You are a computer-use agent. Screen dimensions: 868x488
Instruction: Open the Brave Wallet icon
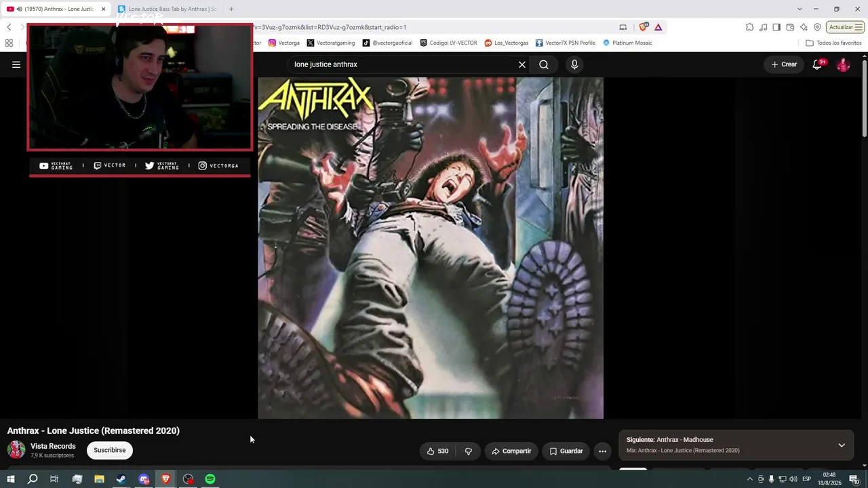(x=790, y=27)
